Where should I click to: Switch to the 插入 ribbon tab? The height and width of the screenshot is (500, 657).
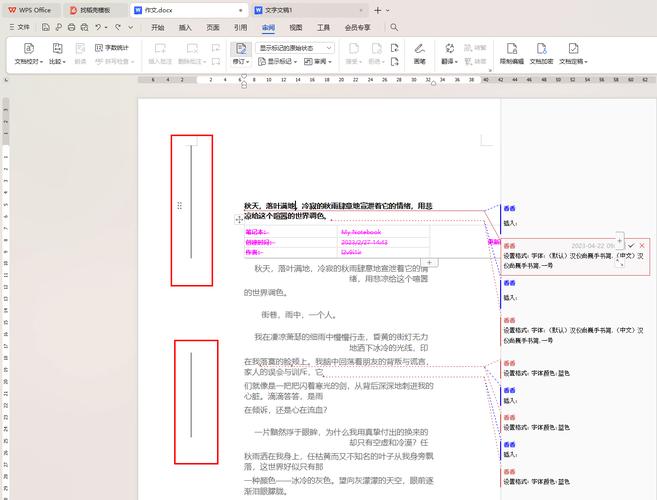tap(185, 28)
